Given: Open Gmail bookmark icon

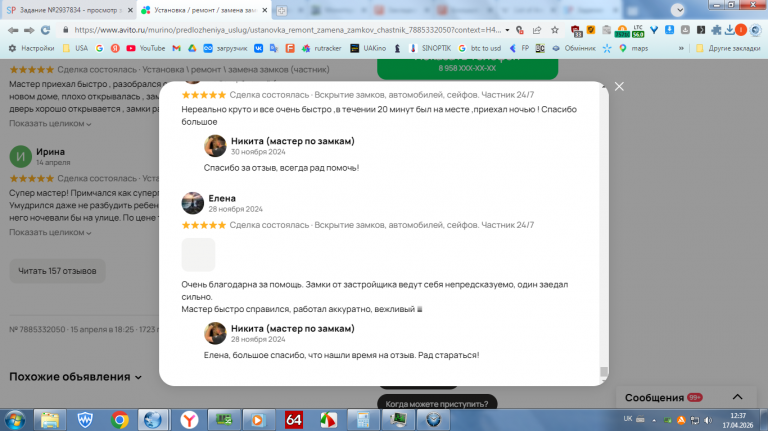Looking at the screenshot, I should tap(176, 48).
